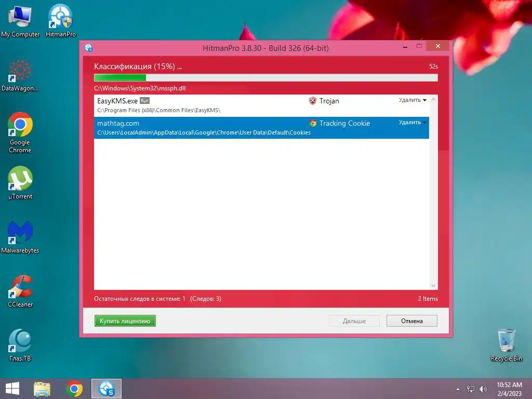Show hidden tray icons arrow
Viewport: 532px width, 399px height.
pyautogui.click(x=458, y=389)
